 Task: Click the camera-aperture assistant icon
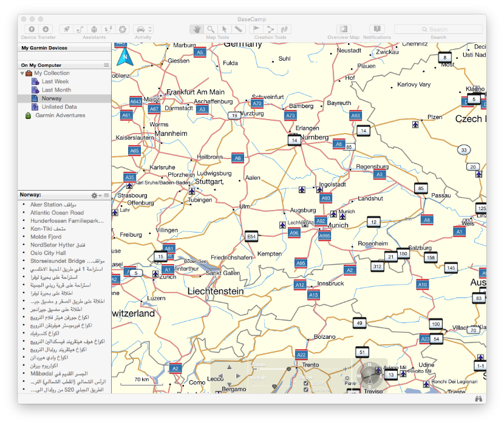(x=123, y=29)
